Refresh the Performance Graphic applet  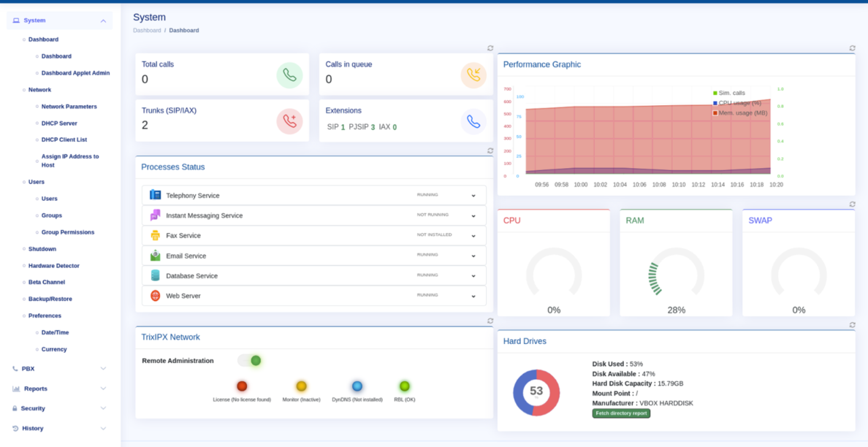tap(852, 48)
